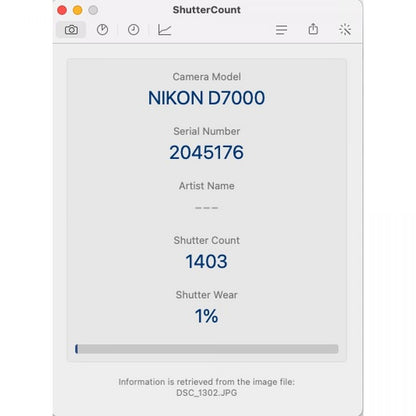Click the 'Information is retrieved' note text
Image resolution: width=416 pixels, height=416 pixels.
point(207,382)
